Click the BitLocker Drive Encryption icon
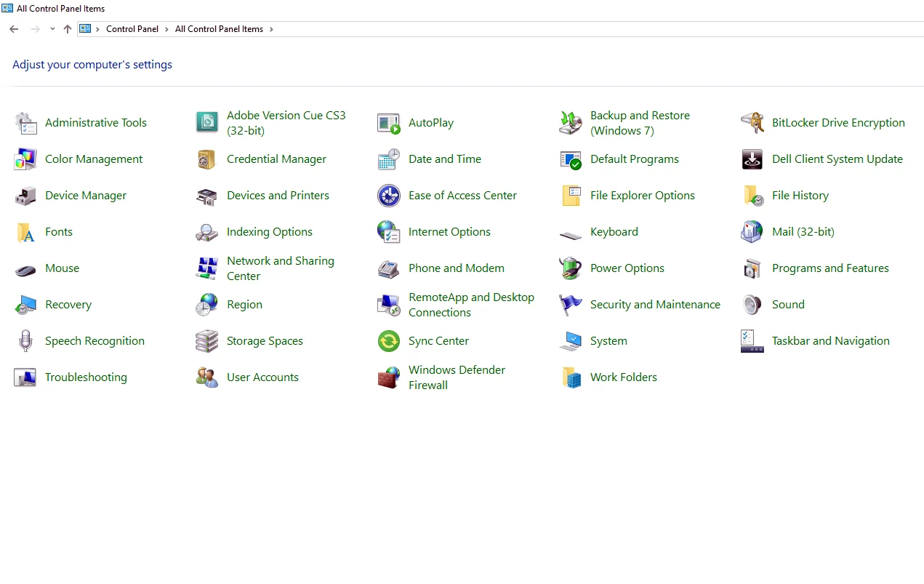Screen dimensions: 924x584 752,123
